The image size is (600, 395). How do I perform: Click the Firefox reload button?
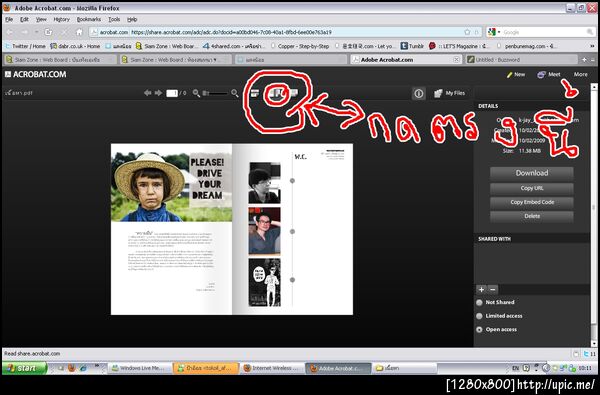[x=48, y=32]
